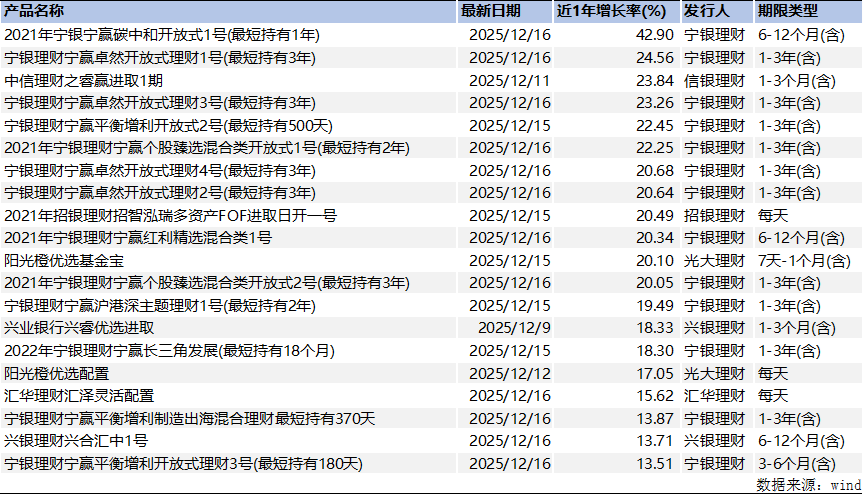865x495 pixels.
Task: Click growth rate value 18.30
Action: [655, 351]
